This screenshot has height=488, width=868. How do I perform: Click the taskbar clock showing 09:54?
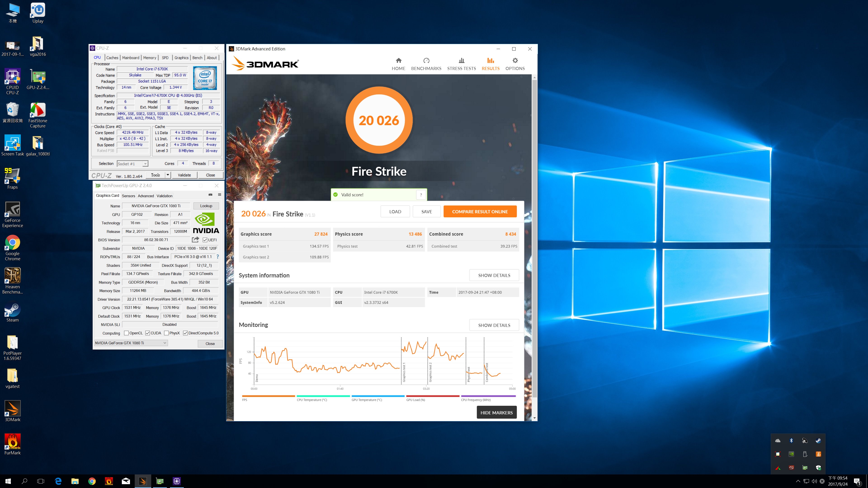click(x=838, y=481)
